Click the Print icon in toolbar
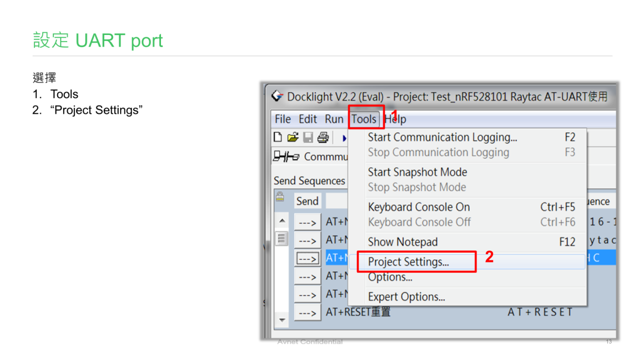The width and height of the screenshot is (644, 362). pos(323,137)
